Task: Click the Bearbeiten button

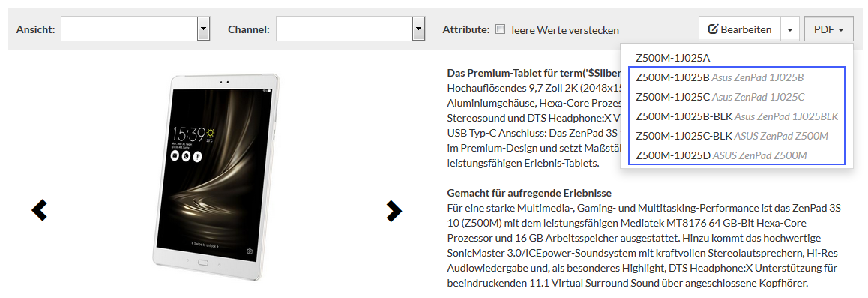Action: point(740,29)
